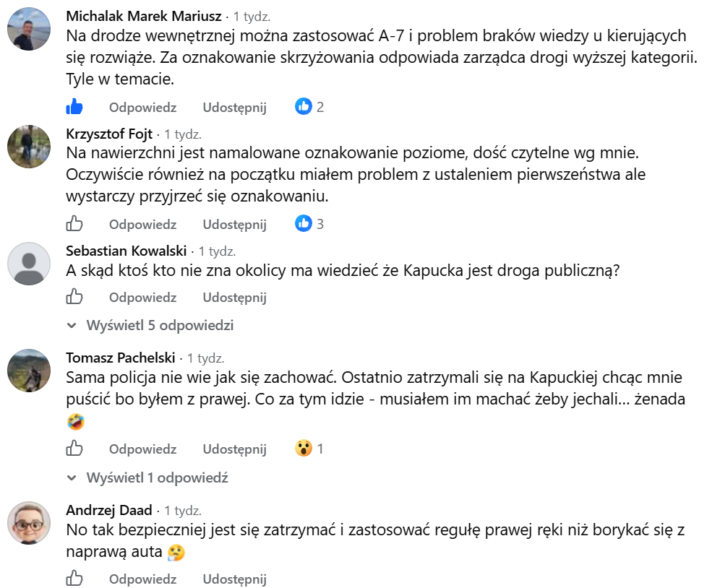Share Andrzej Daad's comment via Udostępnij
The height and width of the screenshot is (588, 707).
234,579
